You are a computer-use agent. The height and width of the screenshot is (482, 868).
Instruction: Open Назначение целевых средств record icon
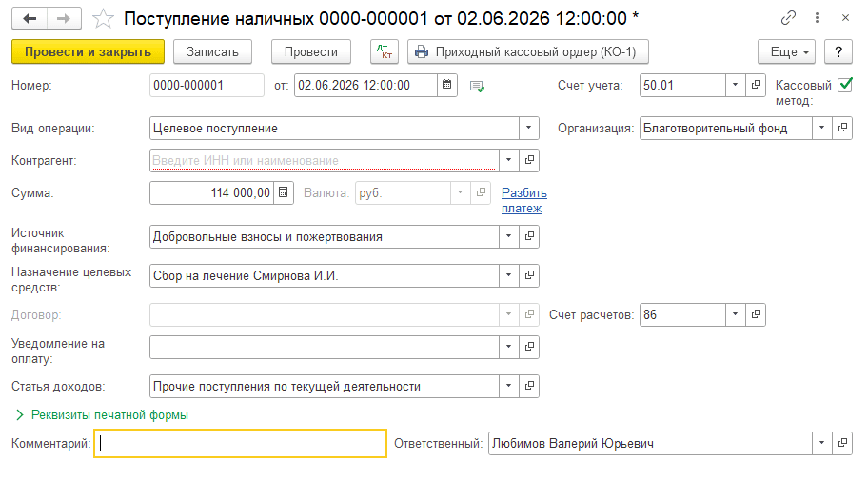tap(529, 275)
